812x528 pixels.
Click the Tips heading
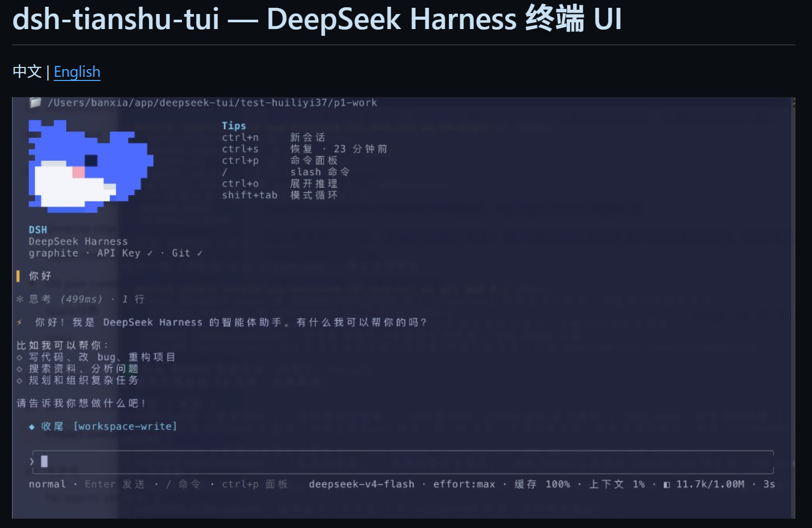[234, 126]
